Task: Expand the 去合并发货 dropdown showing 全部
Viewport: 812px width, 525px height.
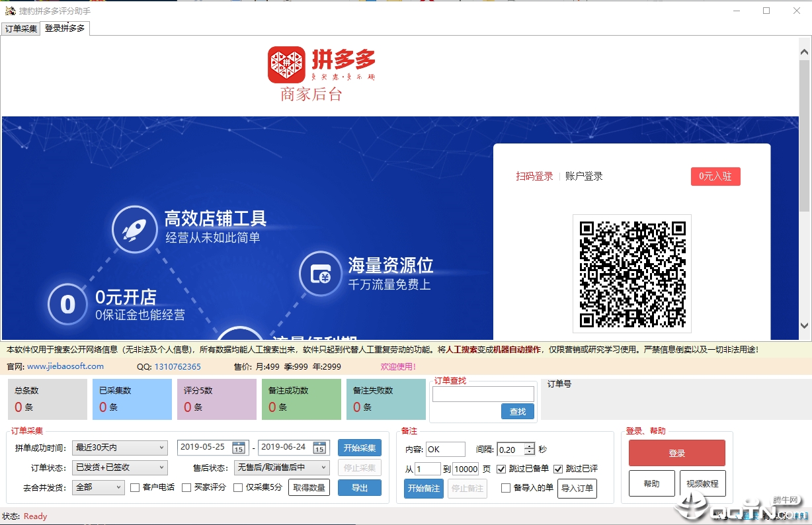Action: 98,487
